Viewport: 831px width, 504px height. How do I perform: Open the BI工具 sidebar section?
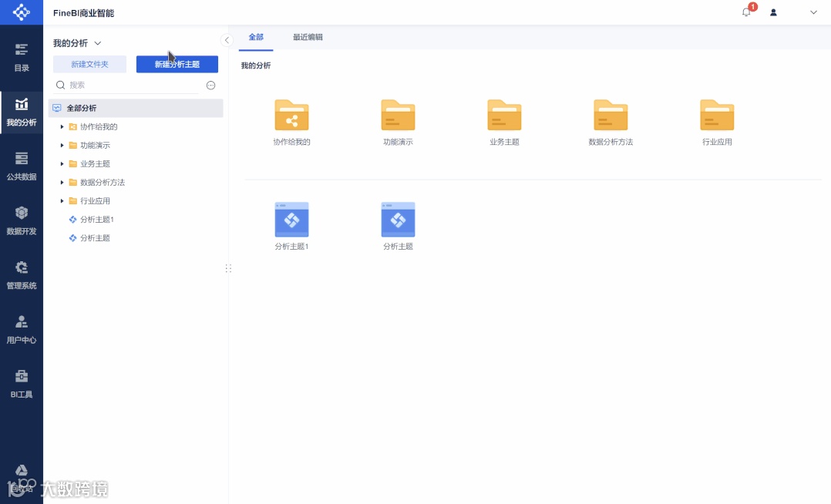(x=22, y=385)
